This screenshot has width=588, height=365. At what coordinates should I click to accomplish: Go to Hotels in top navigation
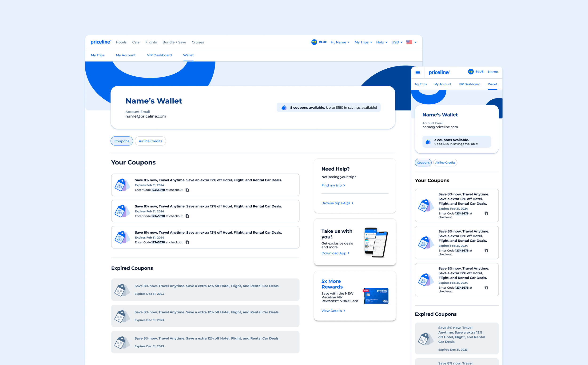pos(121,42)
